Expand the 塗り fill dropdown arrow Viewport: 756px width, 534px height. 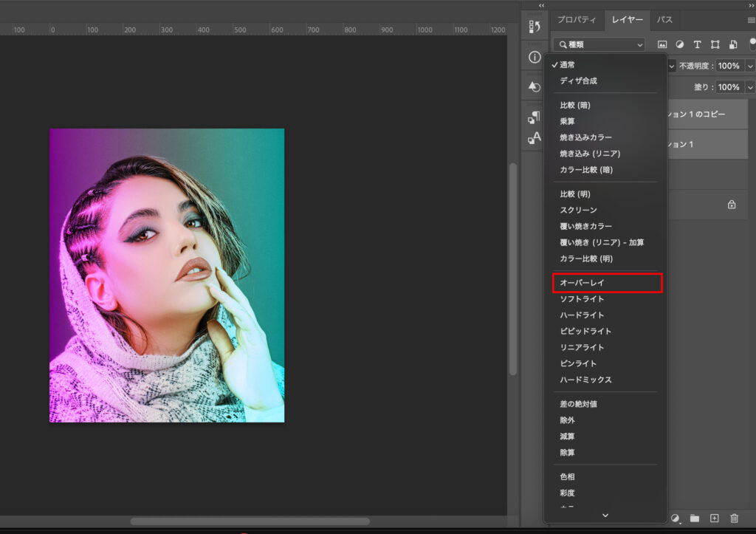point(749,87)
